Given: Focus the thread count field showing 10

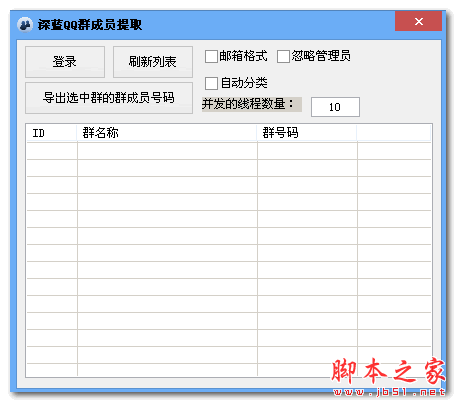Looking at the screenshot, I should pos(335,107).
